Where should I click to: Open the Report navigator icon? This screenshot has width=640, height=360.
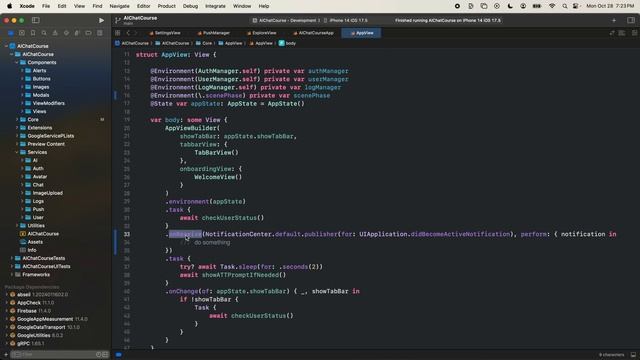(100, 33)
